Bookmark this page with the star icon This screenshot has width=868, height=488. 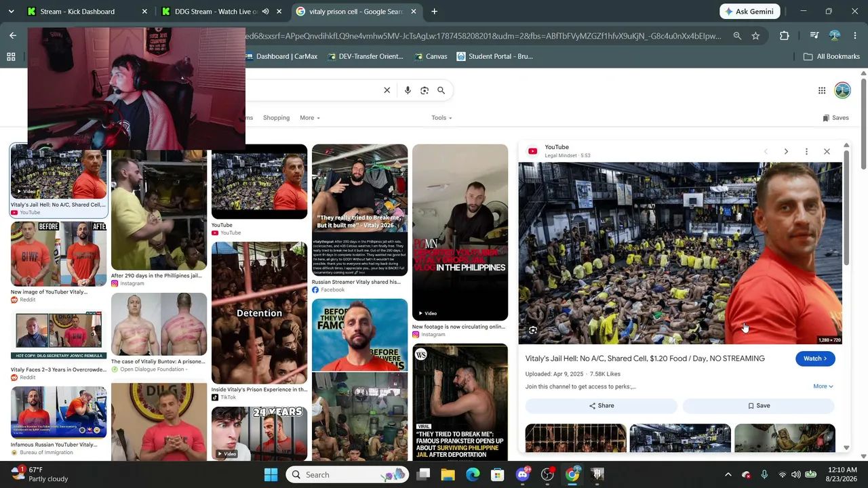point(755,36)
